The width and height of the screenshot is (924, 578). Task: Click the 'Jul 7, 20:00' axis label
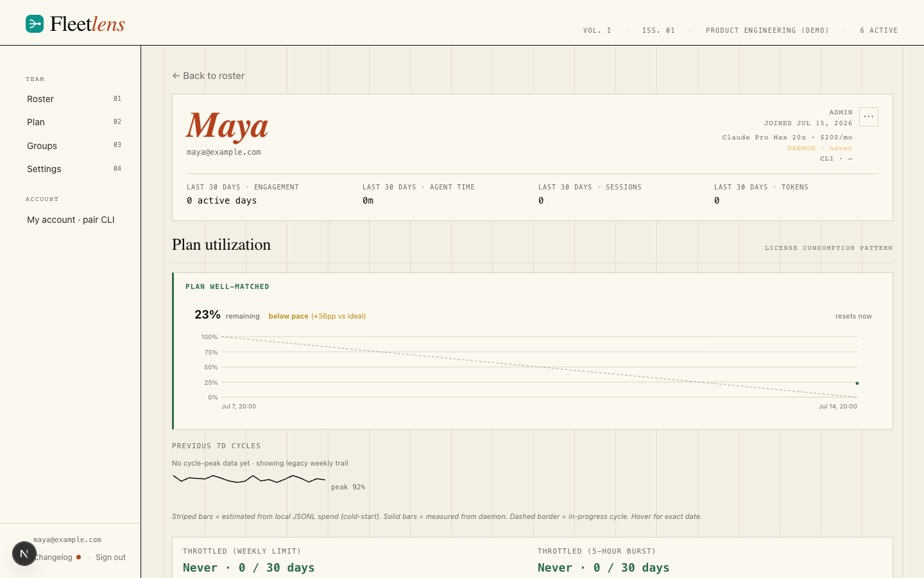(x=239, y=407)
